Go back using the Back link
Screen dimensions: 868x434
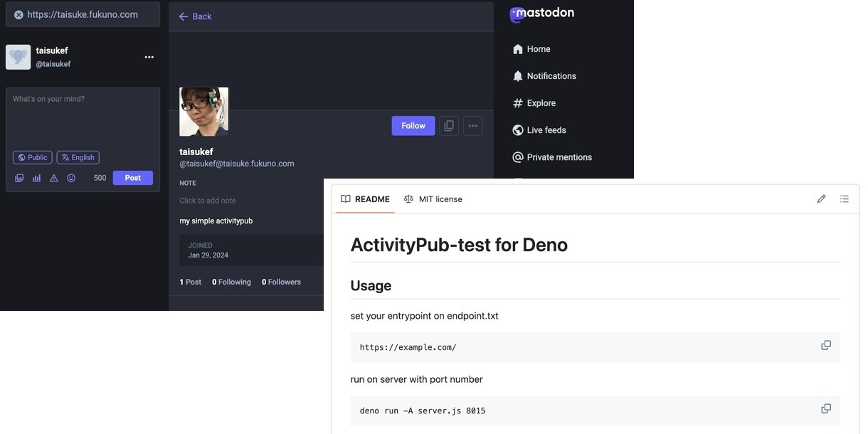196,16
